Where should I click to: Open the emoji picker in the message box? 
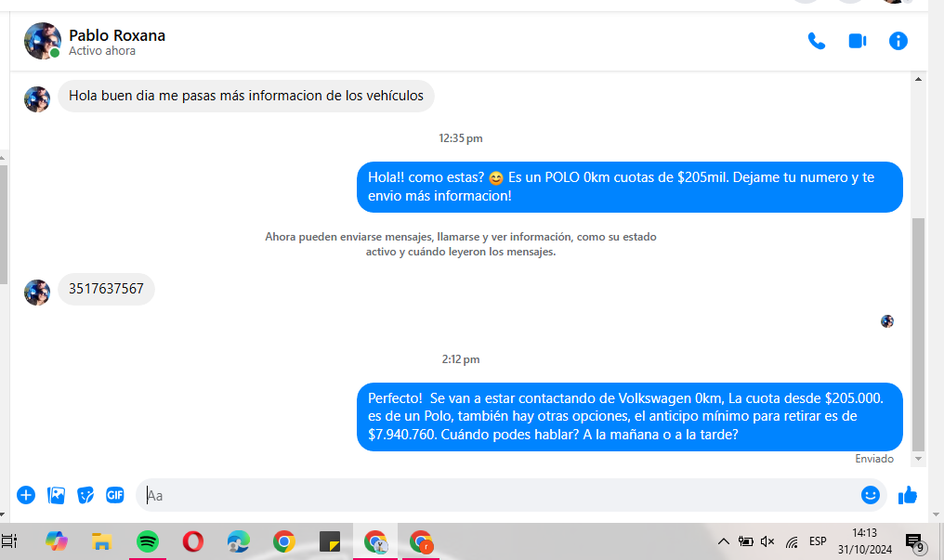pos(870,495)
